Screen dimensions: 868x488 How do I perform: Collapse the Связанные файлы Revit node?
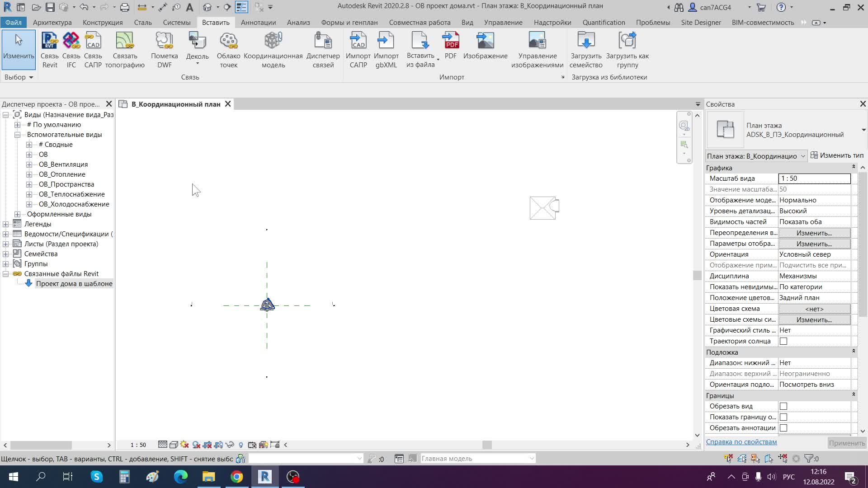[x=5, y=274]
